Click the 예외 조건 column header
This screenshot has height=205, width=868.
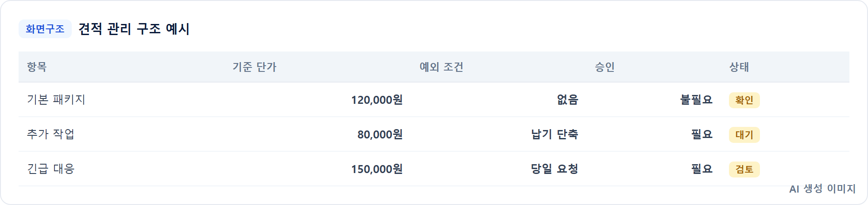tap(441, 67)
